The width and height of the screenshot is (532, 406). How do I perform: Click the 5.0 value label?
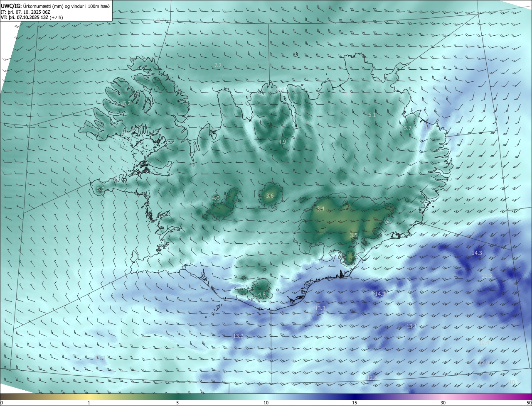101,189
